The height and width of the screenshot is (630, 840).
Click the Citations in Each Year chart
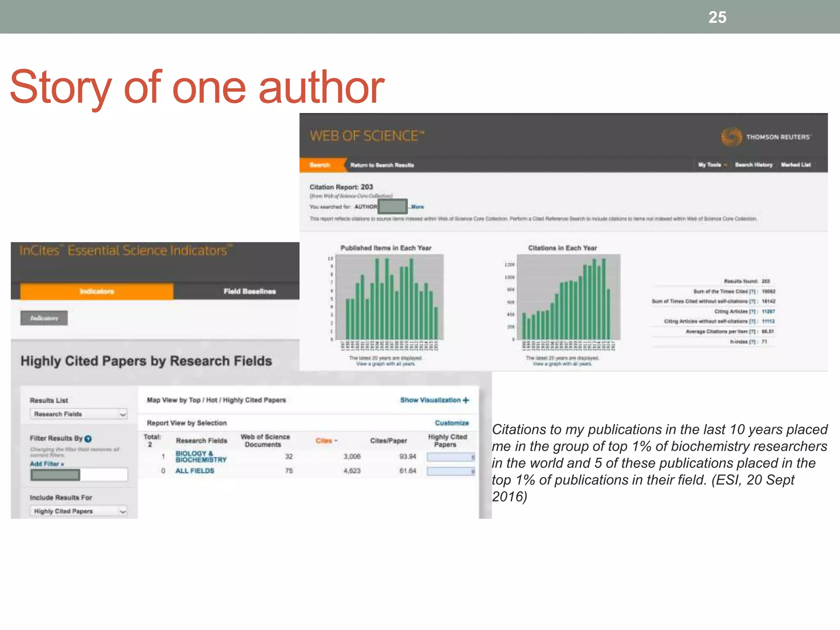568,297
